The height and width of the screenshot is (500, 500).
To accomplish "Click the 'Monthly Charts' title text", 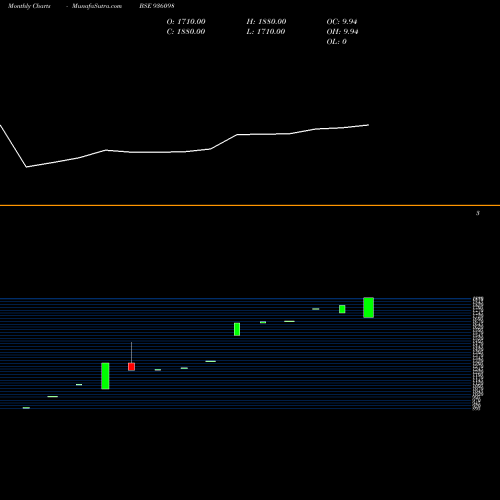I will [x=29, y=6].
